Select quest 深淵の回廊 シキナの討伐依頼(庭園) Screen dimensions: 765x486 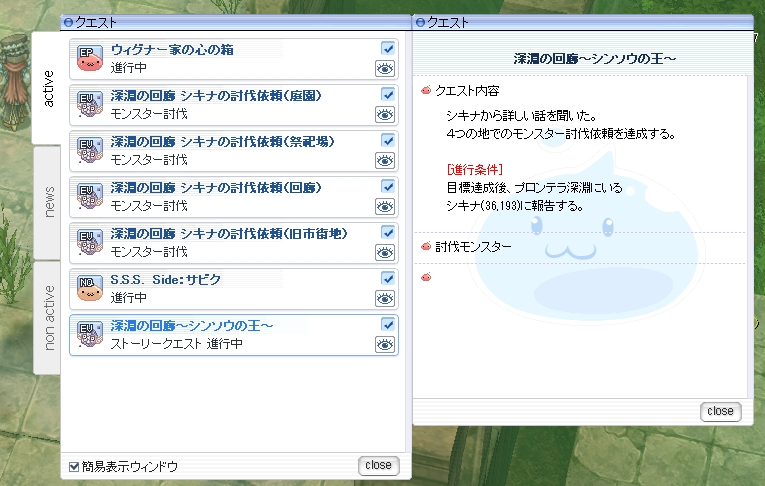pyautogui.click(x=234, y=105)
